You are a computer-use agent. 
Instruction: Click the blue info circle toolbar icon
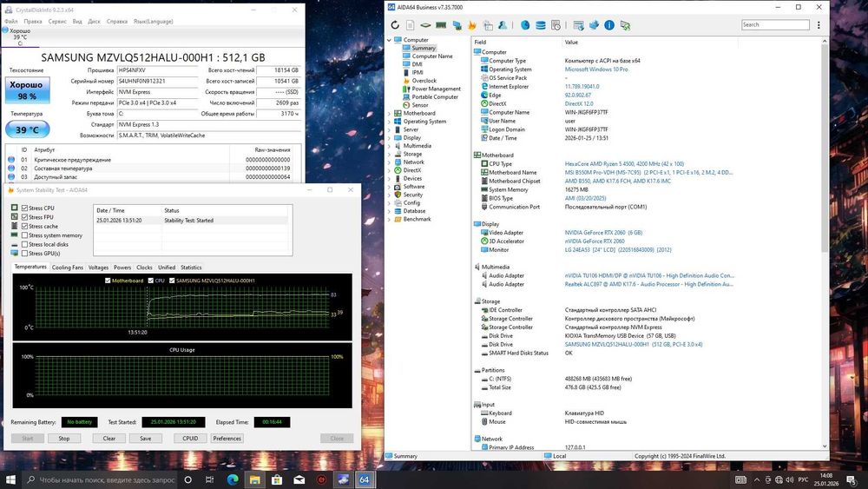(609, 25)
